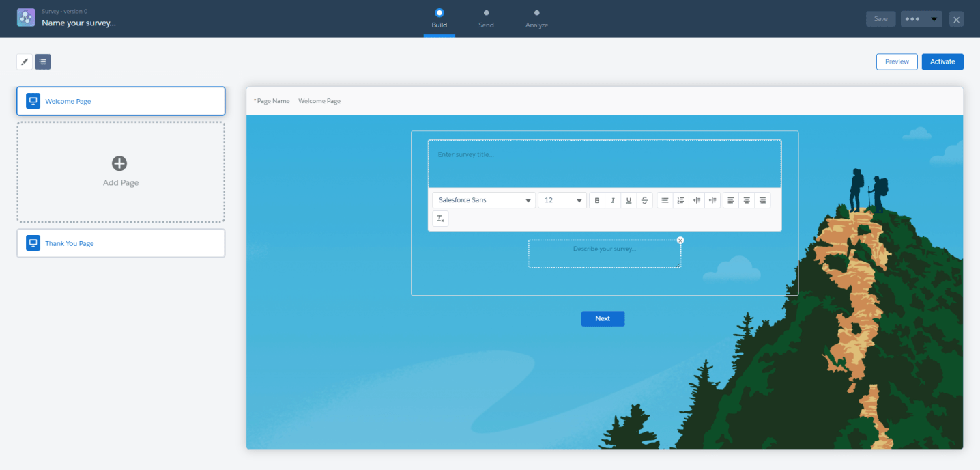Screen dimensions: 980x470
Task: Toggle bold formatting in the editor toolbar
Action: click(597, 200)
